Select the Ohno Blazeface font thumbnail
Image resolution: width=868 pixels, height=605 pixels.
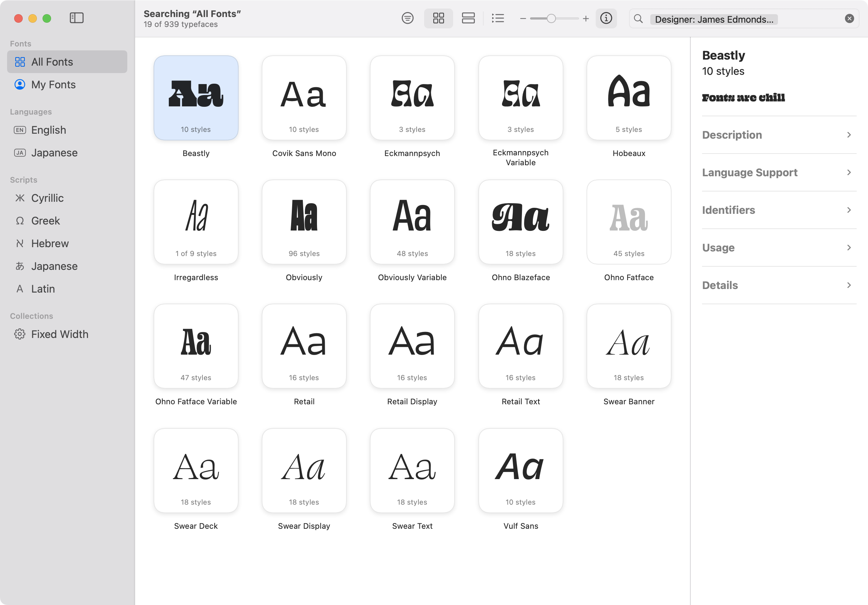[520, 222]
